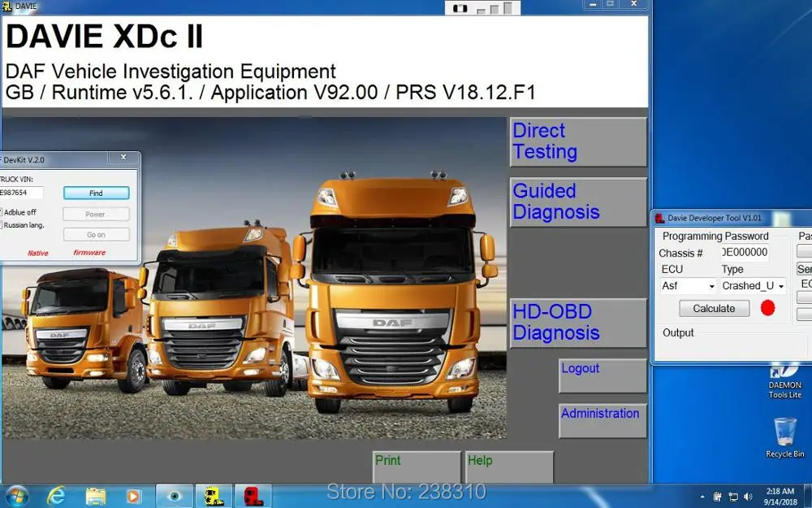Close the DAVIE window
Viewport: 812px width, 508px height.
coord(634,4)
